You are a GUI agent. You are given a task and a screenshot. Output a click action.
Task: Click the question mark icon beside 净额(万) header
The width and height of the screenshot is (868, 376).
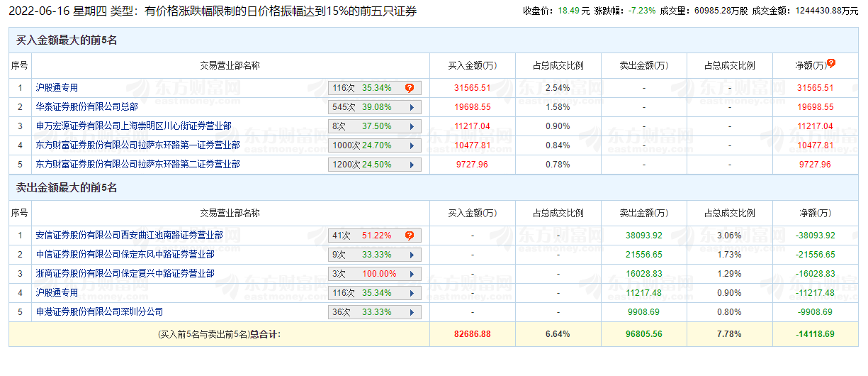tap(831, 63)
